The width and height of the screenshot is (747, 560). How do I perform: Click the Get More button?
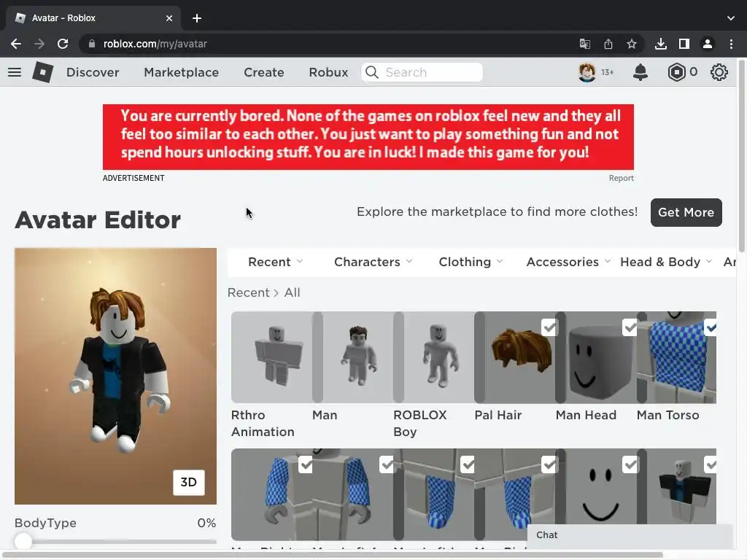(x=686, y=212)
